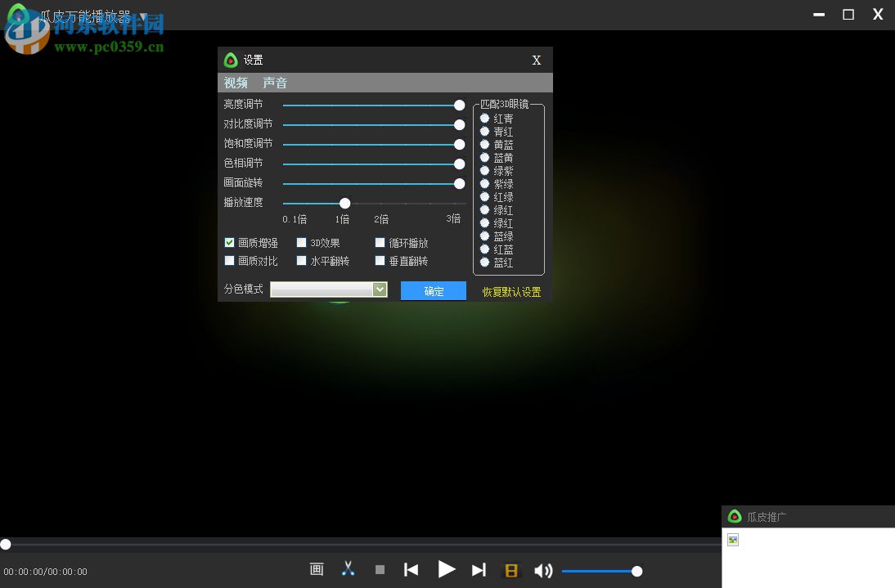Close the 设置 dialog with X
The height and width of the screenshot is (588, 895).
(537, 61)
